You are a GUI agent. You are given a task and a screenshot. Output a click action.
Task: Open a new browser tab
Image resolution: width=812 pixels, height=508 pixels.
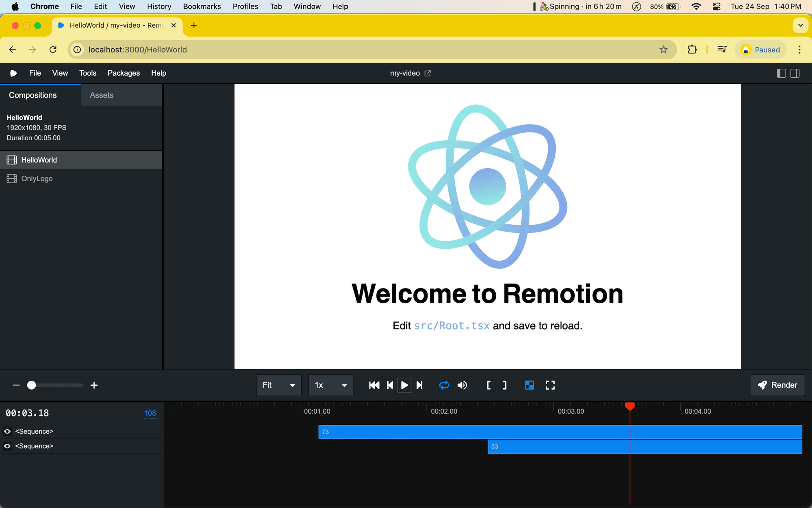pyautogui.click(x=194, y=25)
